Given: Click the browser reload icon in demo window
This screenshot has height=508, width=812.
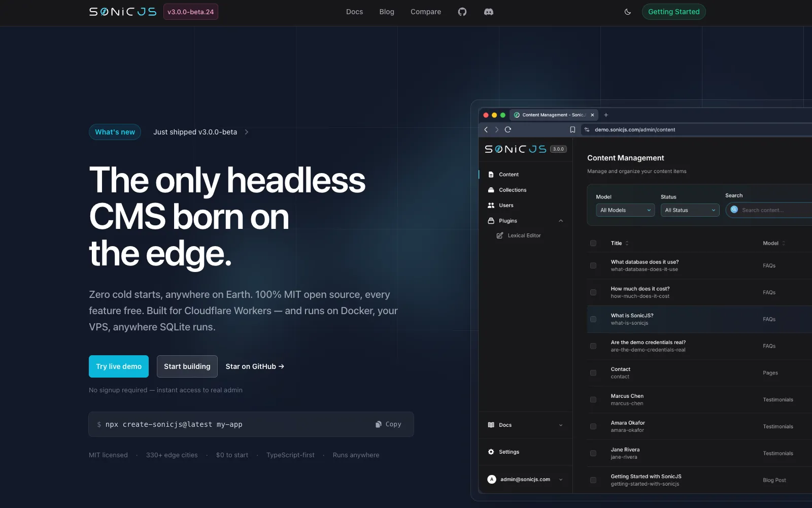Looking at the screenshot, I should (507, 129).
